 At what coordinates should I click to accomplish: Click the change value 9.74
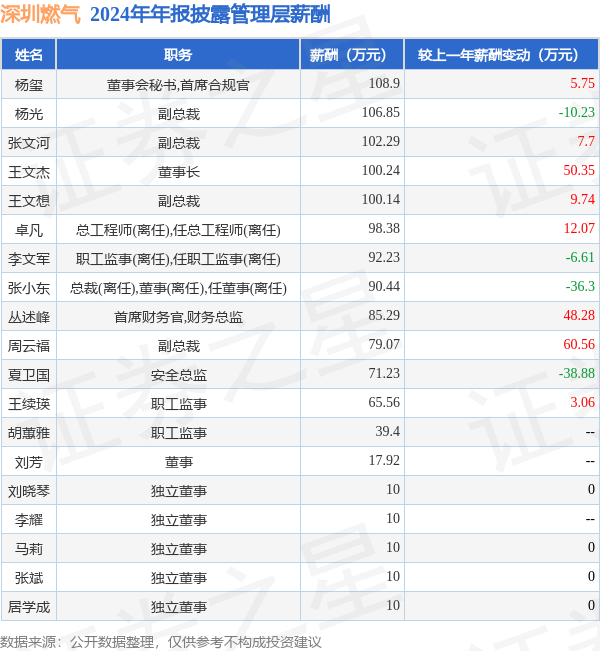(x=582, y=199)
